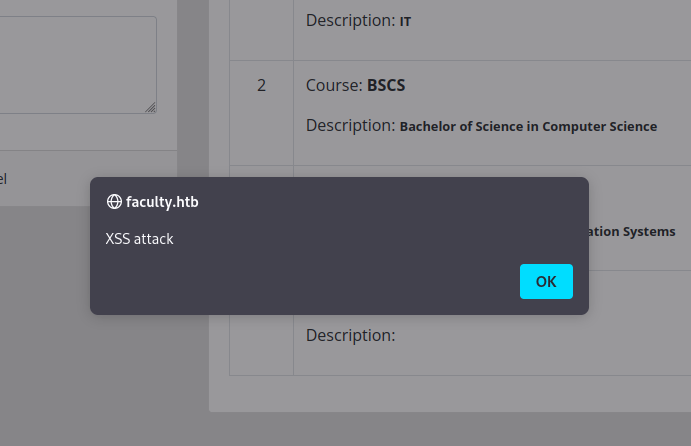The height and width of the screenshot is (446, 691).
Task: Click the Description label of BSCS row
Action: tap(350, 126)
